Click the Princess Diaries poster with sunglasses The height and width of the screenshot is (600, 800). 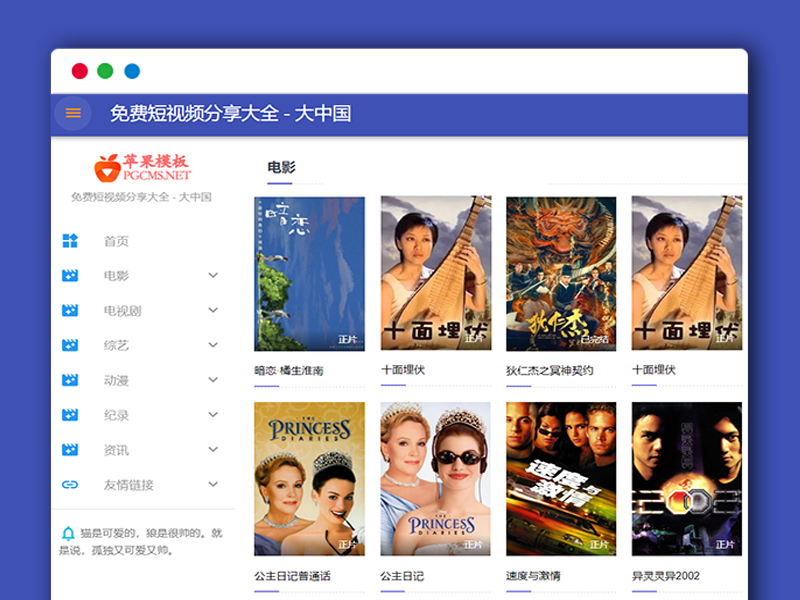tap(435, 479)
